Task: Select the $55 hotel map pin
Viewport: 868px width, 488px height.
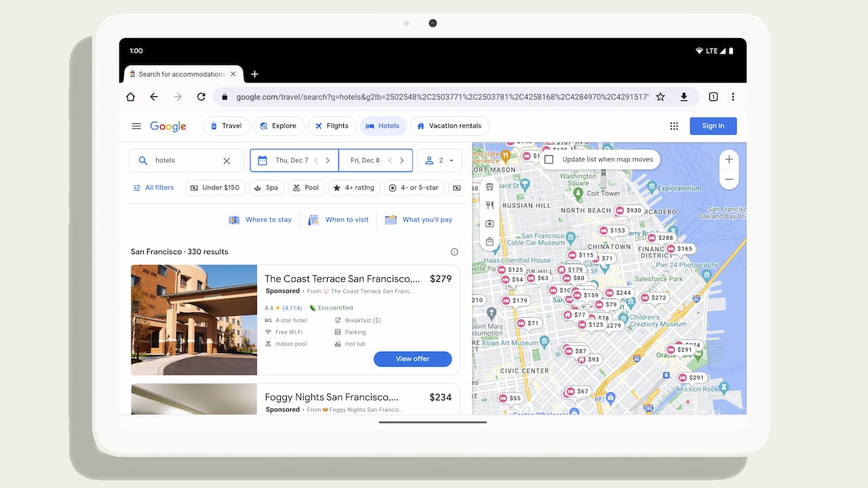Action: [510, 399]
